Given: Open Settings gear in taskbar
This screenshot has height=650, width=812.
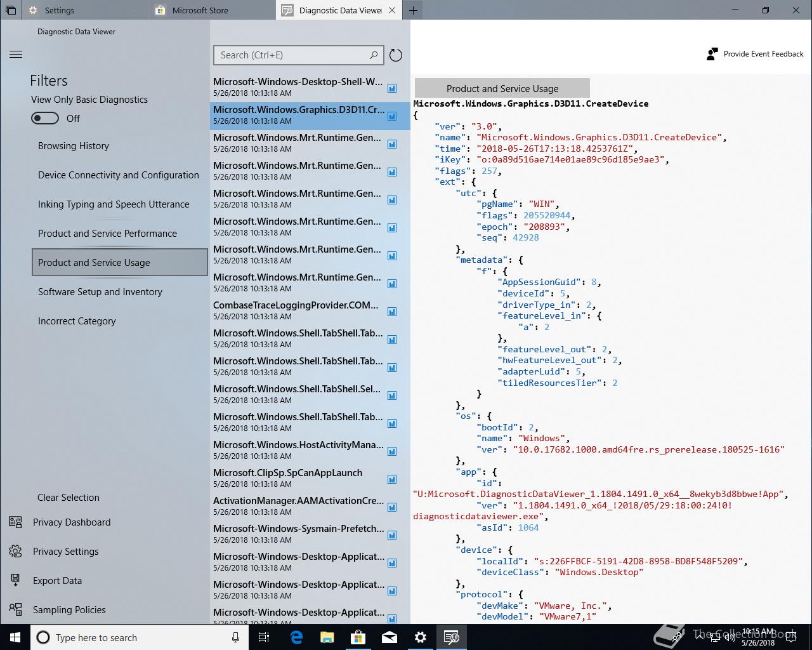Looking at the screenshot, I should click(421, 637).
